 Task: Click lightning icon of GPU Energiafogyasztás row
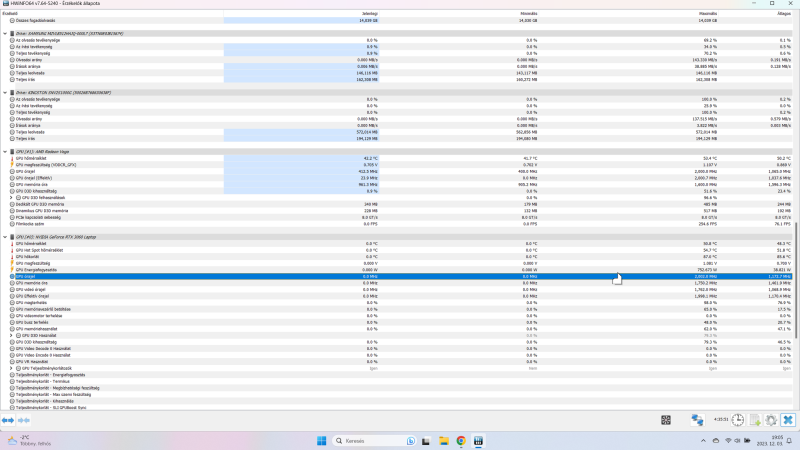click(x=12, y=270)
